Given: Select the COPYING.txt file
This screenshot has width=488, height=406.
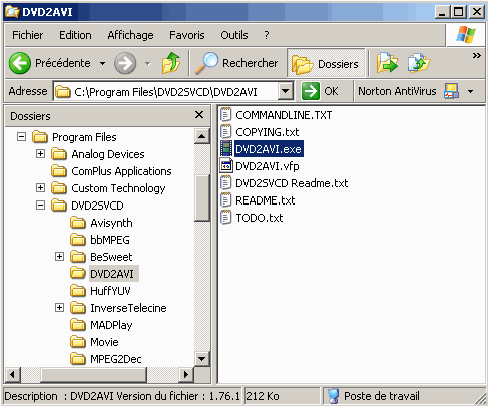Looking at the screenshot, I should [267, 132].
